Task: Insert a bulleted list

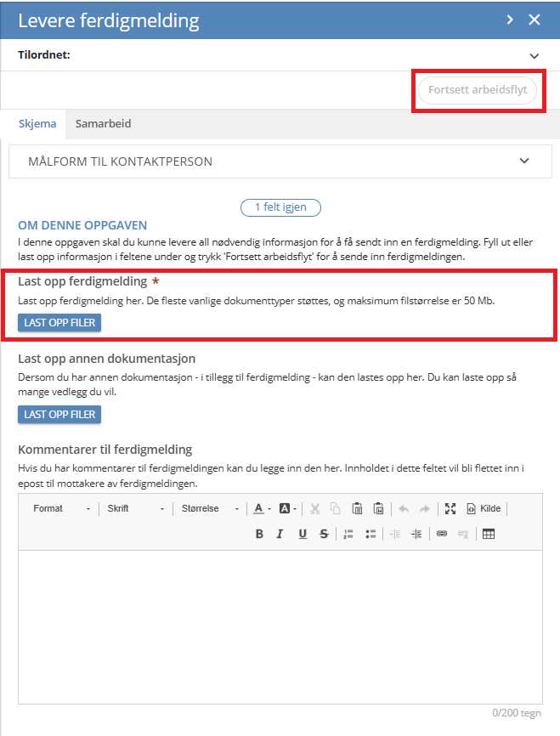Action: [x=371, y=534]
